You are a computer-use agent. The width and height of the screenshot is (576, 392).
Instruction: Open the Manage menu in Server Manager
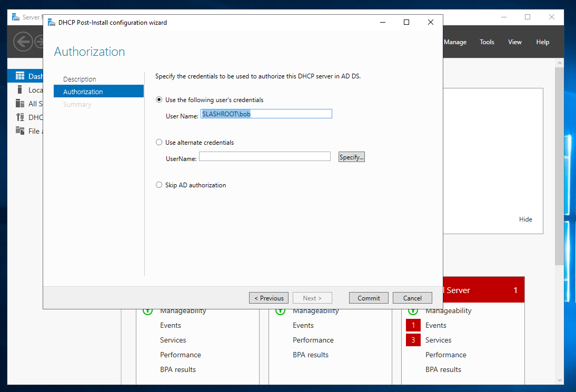click(455, 42)
